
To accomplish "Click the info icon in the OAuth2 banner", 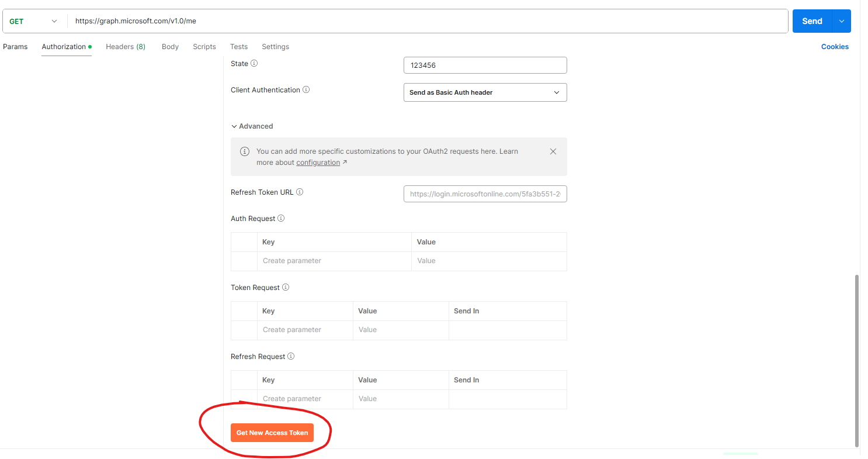I will (x=245, y=151).
